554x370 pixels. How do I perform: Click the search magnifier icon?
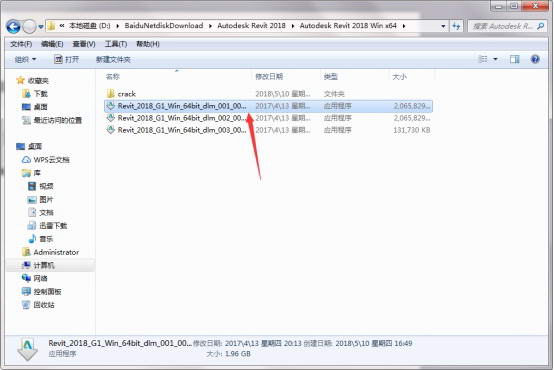pos(541,26)
